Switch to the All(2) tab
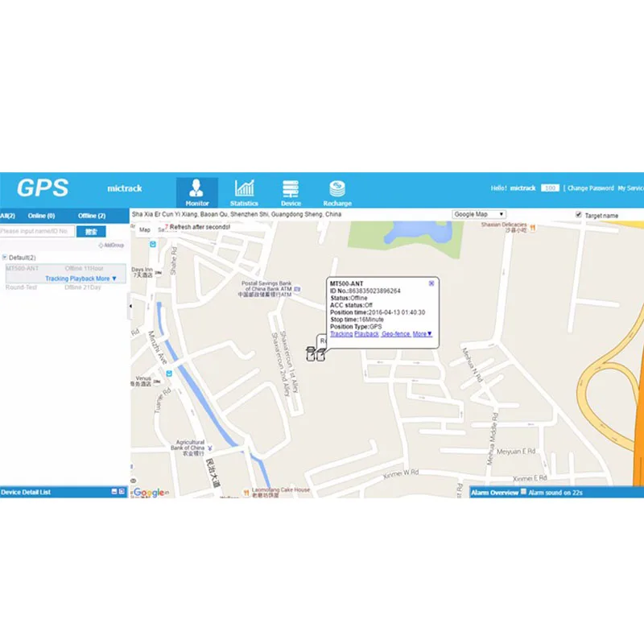This screenshot has width=644, height=644. click(x=7, y=216)
